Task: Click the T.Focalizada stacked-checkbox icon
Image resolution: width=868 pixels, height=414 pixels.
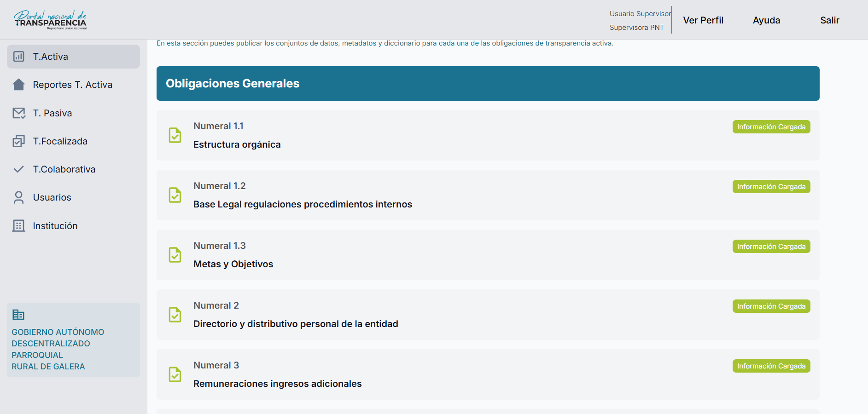Action: (x=19, y=141)
